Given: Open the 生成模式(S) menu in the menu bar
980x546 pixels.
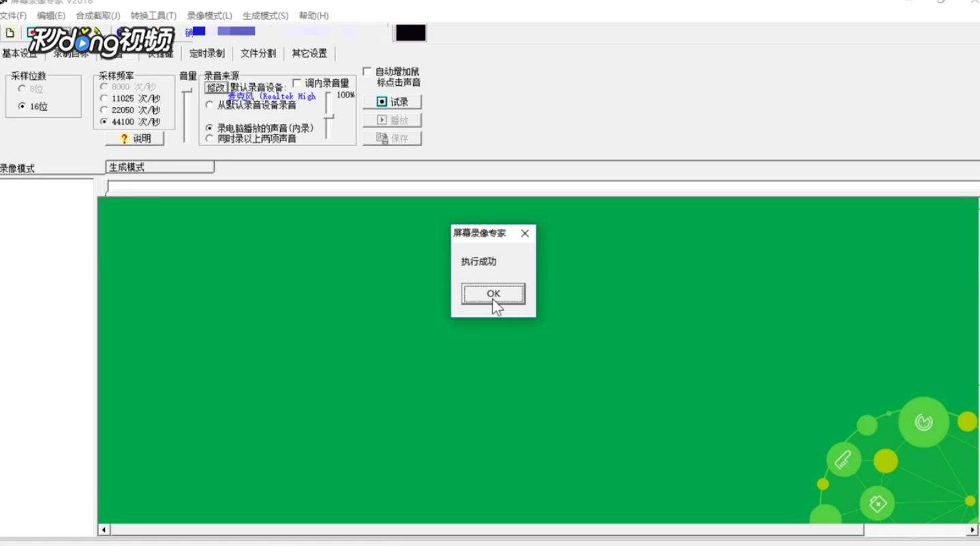Looking at the screenshot, I should pos(265,16).
